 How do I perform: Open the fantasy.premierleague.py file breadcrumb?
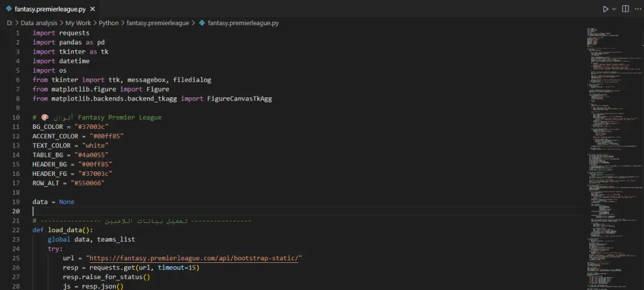tap(243, 23)
